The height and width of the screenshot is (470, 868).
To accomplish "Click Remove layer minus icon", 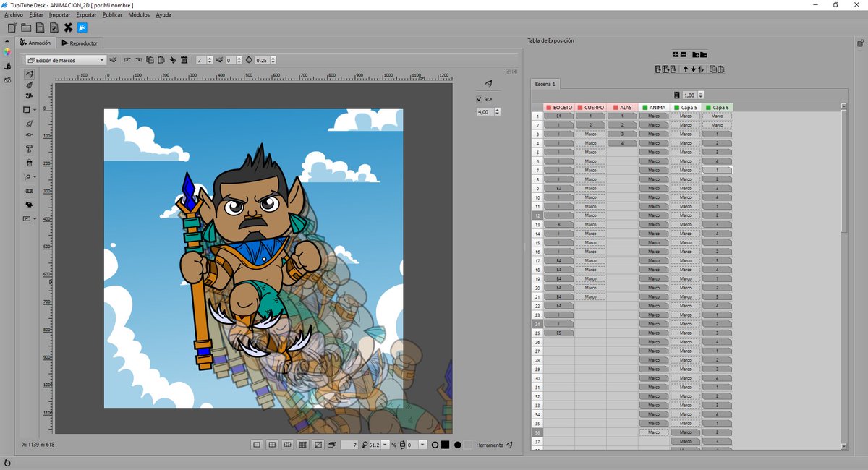I will click(x=682, y=54).
